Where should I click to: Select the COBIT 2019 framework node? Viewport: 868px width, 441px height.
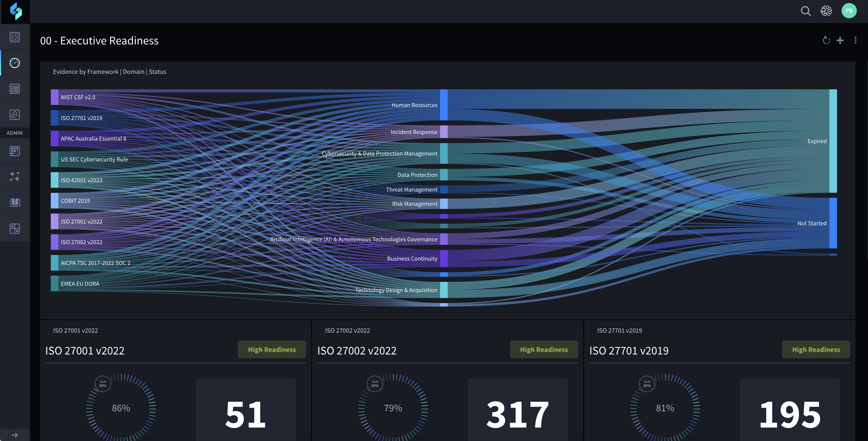[x=55, y=201]
